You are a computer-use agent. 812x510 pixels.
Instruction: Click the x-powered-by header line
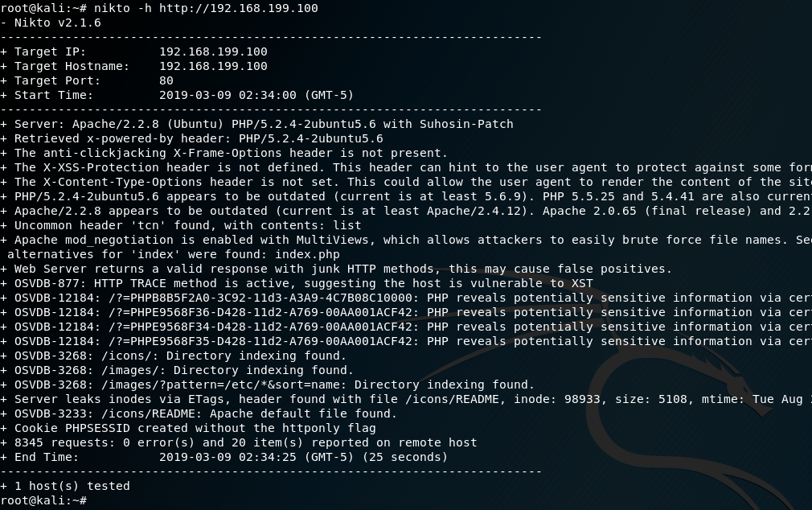click(199, 138)
